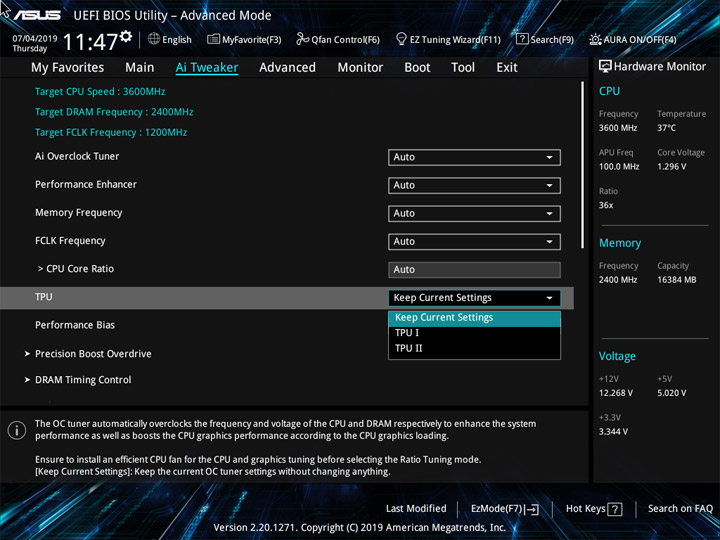Click the info icon in help panel
The height and width of the screenshot is (540, 720).
point(17,430)
